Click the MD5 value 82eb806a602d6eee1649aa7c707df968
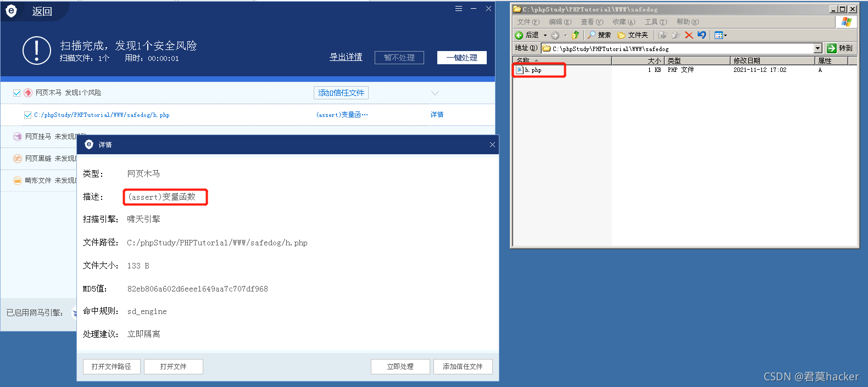 [198, 289]
